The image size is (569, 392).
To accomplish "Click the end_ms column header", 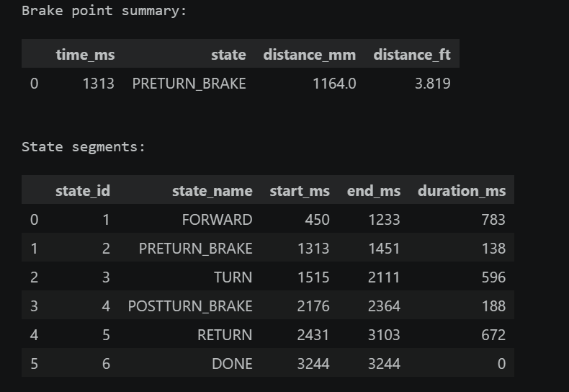I will coord(374,191).
